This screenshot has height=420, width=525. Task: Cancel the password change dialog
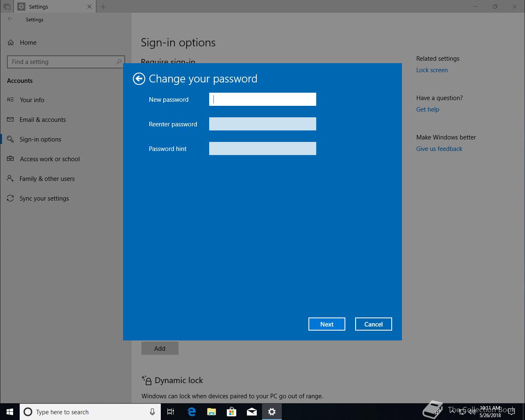point(374,324)
